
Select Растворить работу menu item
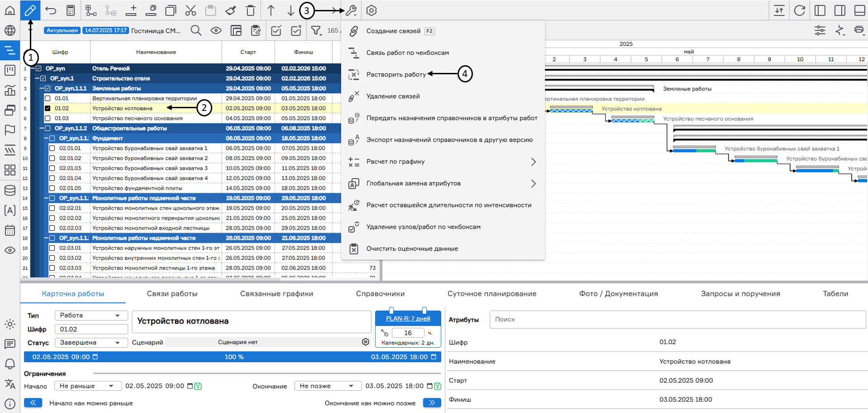(396, 75)
